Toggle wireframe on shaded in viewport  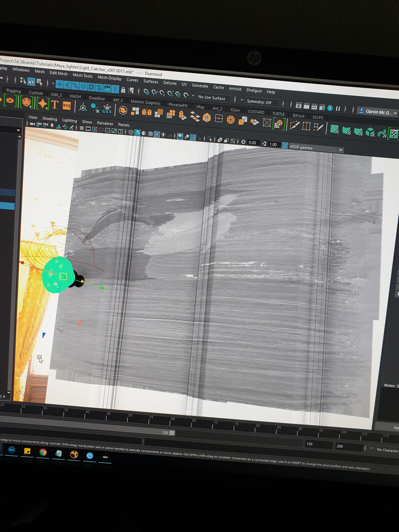151,134
